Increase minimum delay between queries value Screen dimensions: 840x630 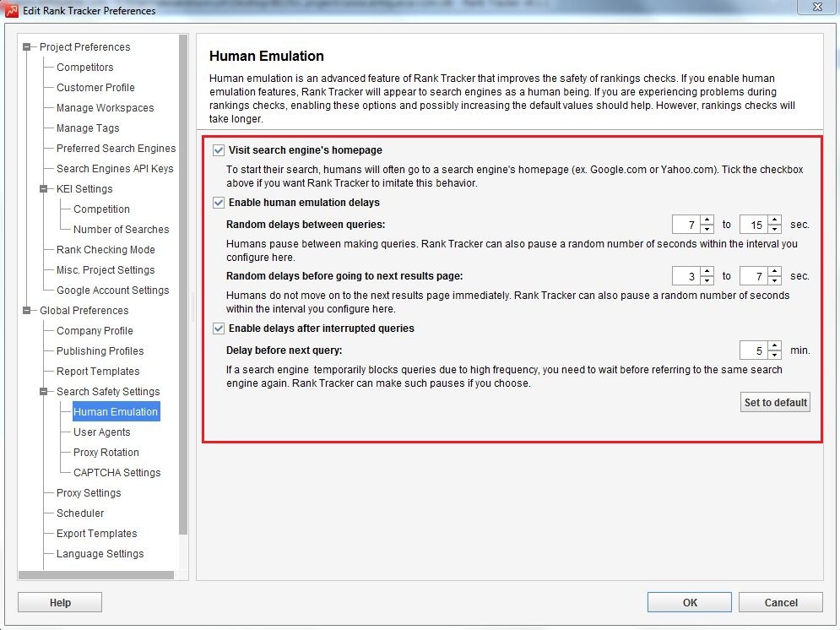707,220
